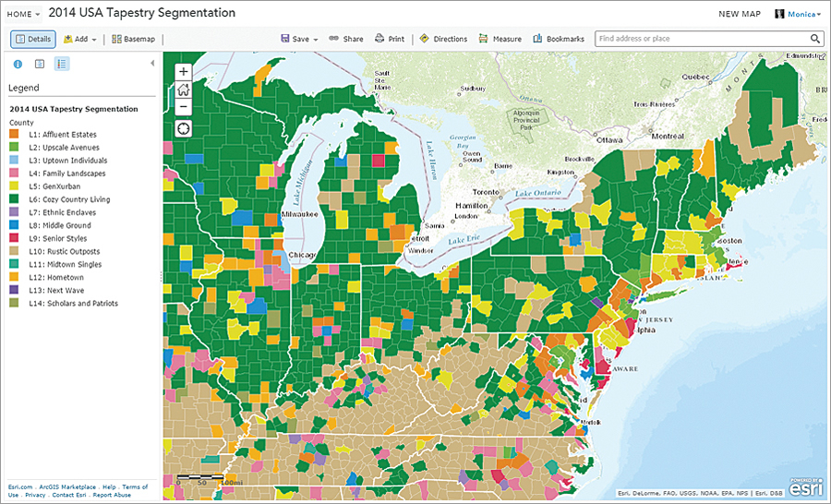The width and height of the screenshot is (831, 504).
Task: Click the L1: Affluent Estates orange swatch
Action: coord(14,134)
